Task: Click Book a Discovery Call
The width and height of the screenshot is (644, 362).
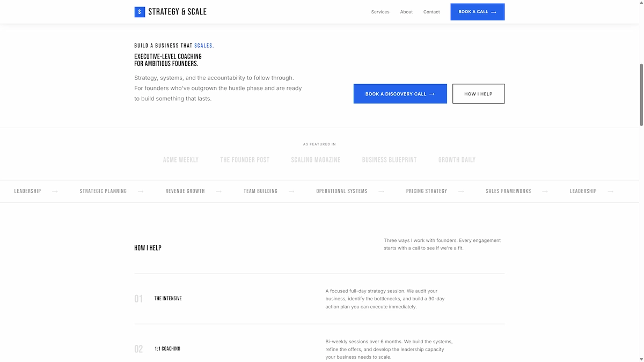Action: coord(400,93)
